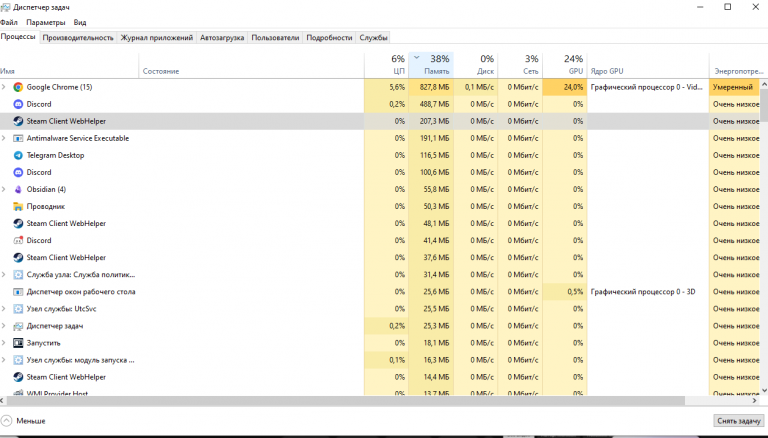
Task: Click the 24,0% GPU value for Chrome
Action: pos(574,87)
